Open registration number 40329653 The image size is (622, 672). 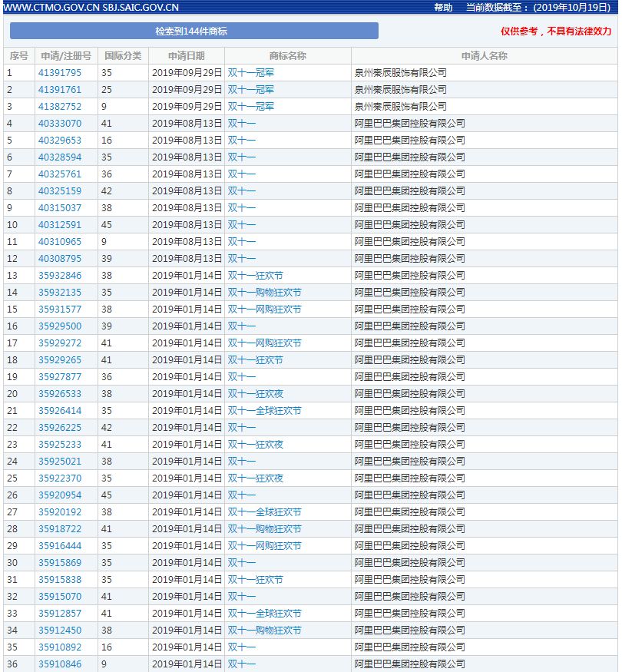[60, 140]
